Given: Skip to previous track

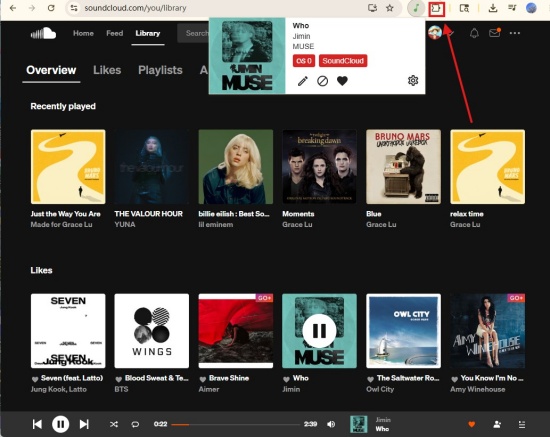Looking at the screenshot, I should point(37,424).
